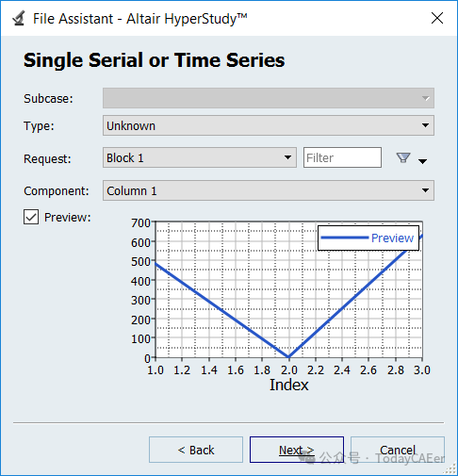This screenshot has height=476, width=458.
Task: Expand the Request dropdown set to Block 1
Action: [x=200, y=157]
